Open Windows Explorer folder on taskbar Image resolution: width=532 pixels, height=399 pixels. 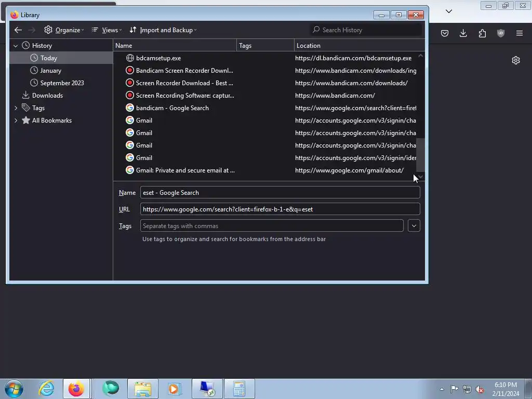pyautogui.click(x=143, y=389)
